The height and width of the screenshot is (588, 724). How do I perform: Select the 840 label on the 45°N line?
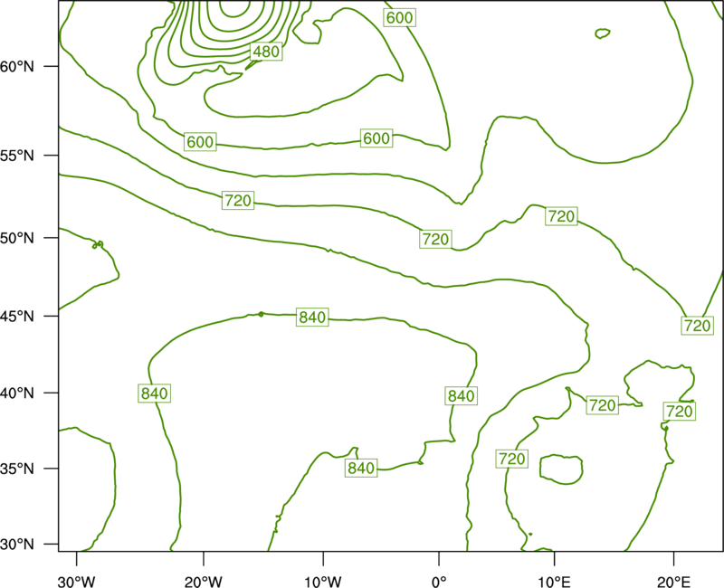[312, 318]
